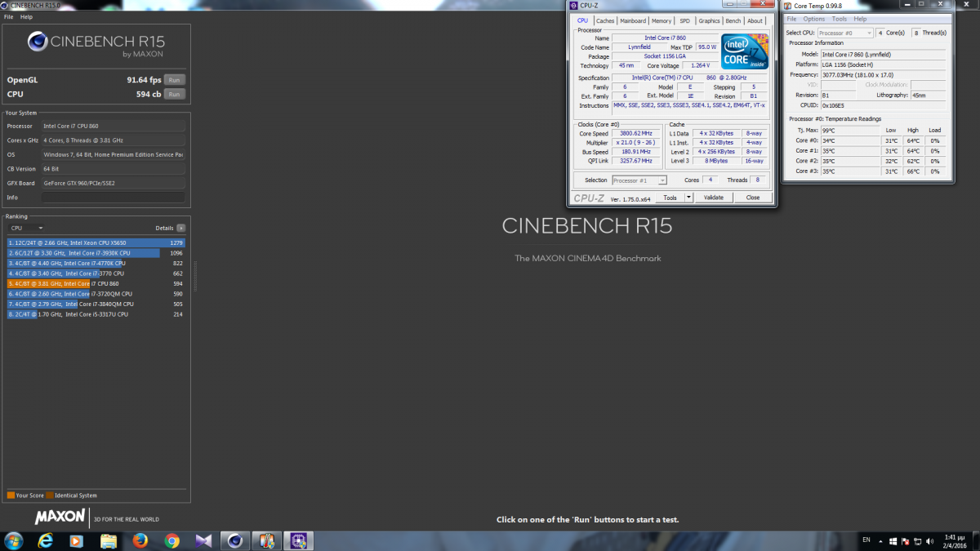Image resolution: width=980 pixels, height=551 pixels.
Task: Click the Validate button in CPU-Z
Action: pos(714,198)
